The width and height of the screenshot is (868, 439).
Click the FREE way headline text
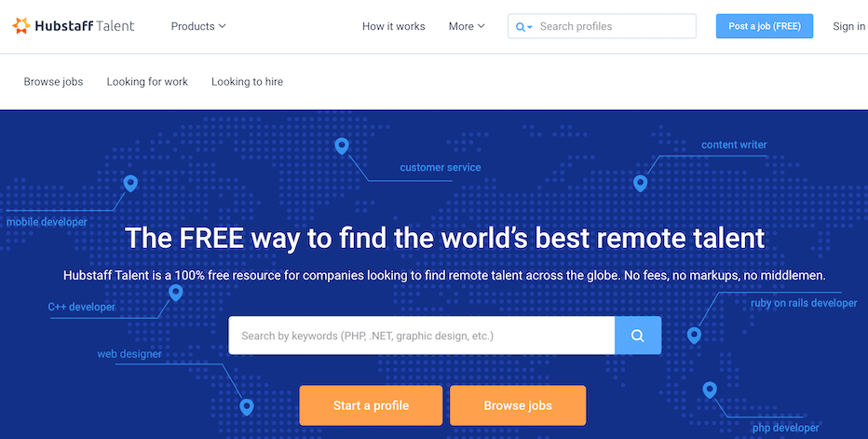coord(445,238)
